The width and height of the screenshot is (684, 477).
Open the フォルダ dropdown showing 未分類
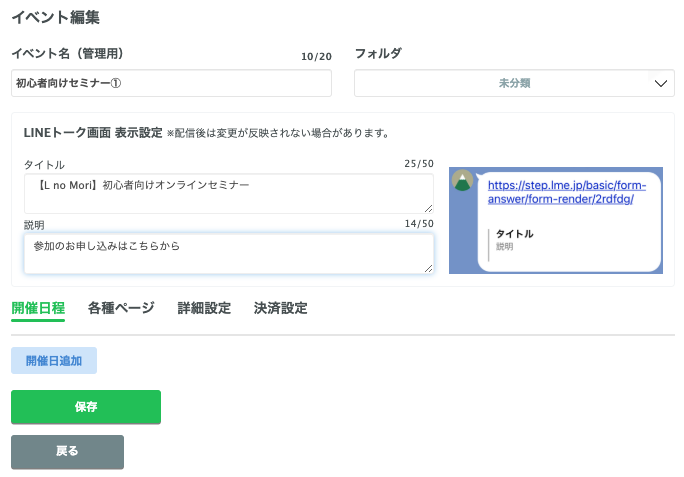514,84
